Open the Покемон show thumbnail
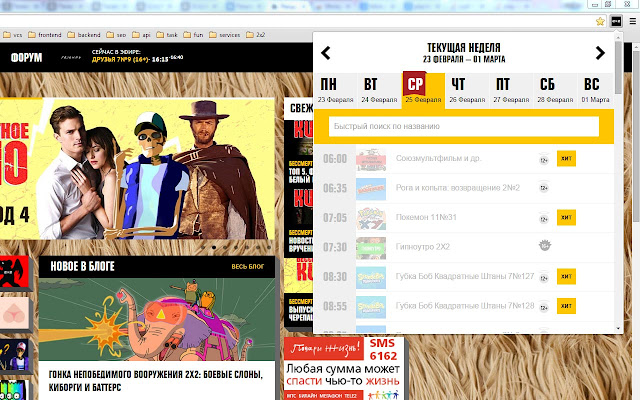 tap(371, 218)
